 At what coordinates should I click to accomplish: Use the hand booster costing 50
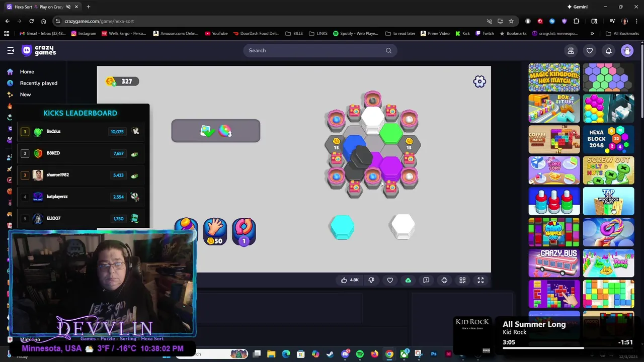click(x=215, y=232)
